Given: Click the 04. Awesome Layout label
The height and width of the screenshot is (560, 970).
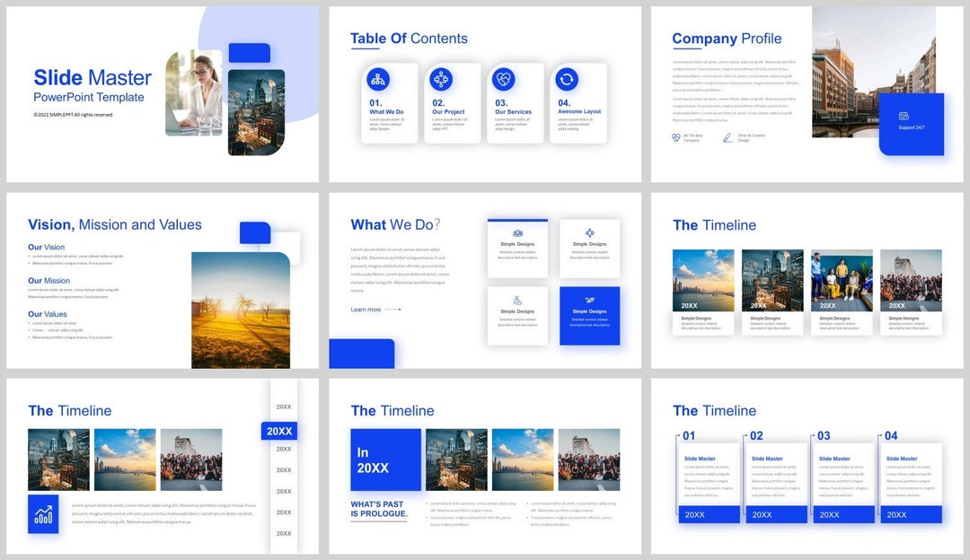Looking at the screenshot, I should [579, 107].
